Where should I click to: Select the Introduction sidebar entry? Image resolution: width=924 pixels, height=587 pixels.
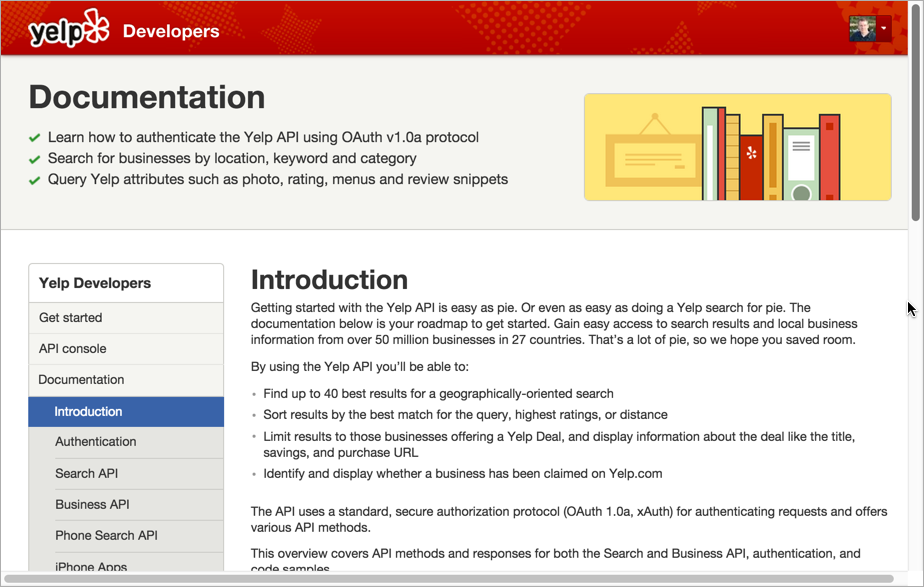coord(88,412)
